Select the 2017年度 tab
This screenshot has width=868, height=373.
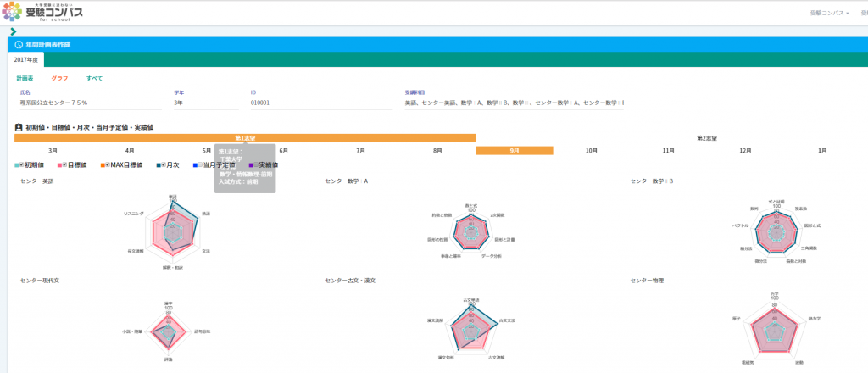(x=27, y=59)
